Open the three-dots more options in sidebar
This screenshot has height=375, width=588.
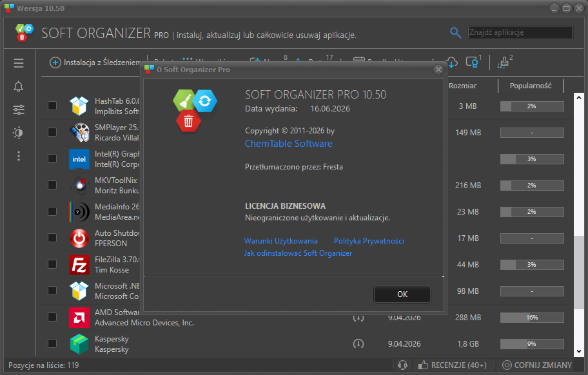pyautogui.click(x=18, y=156)
